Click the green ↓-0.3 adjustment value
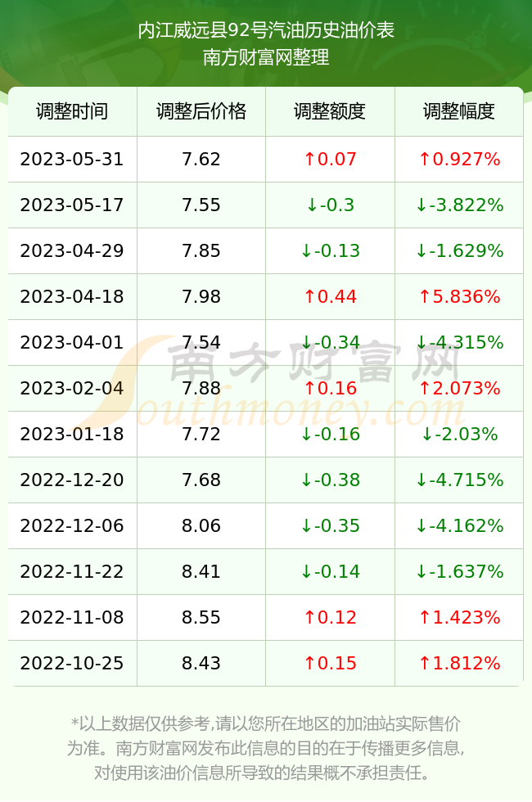Viewport: 532px width, 802px height. click(x=330, y=205)
